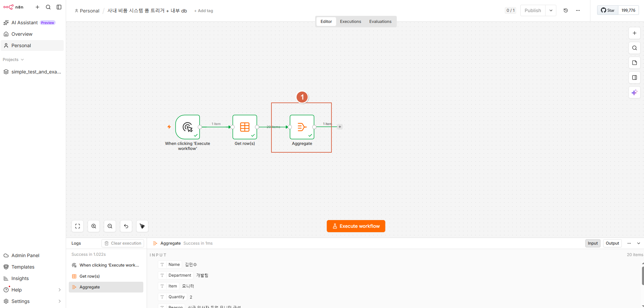The image size is (644, 308).
Task: Open GitHub Star button
Action: (x=608, y=10)
